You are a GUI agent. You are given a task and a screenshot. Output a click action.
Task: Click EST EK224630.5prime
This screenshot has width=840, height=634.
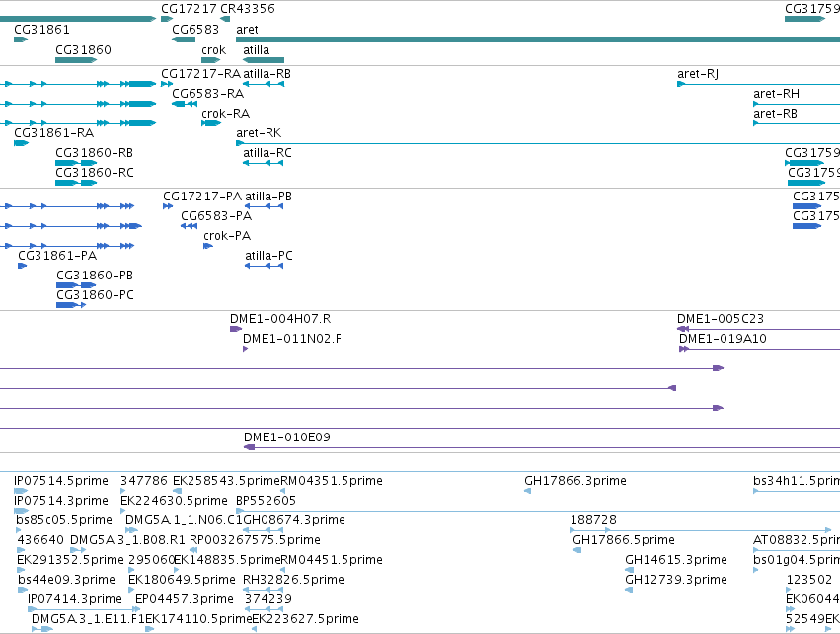pos(174,501)
